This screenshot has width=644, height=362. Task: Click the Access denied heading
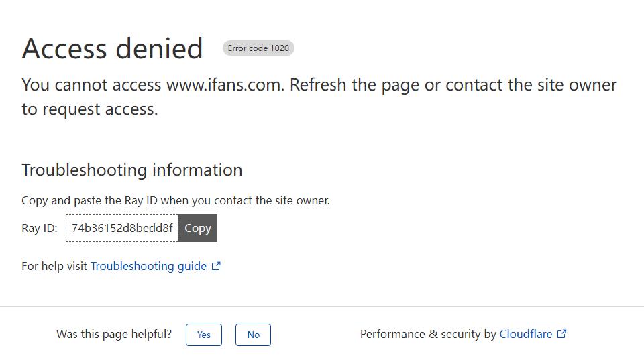(112, 48)
